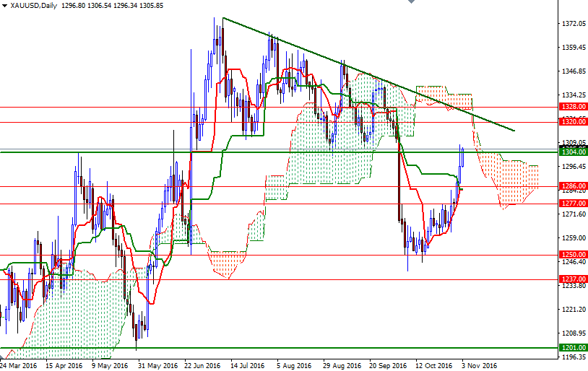588x371 pixels.
Task: Click the chart shift marker at top
Action: coord(411,1)
